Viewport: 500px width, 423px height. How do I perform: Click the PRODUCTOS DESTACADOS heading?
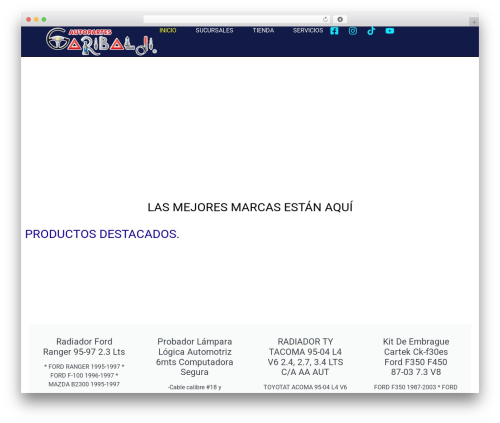click(x=102, y=234)
